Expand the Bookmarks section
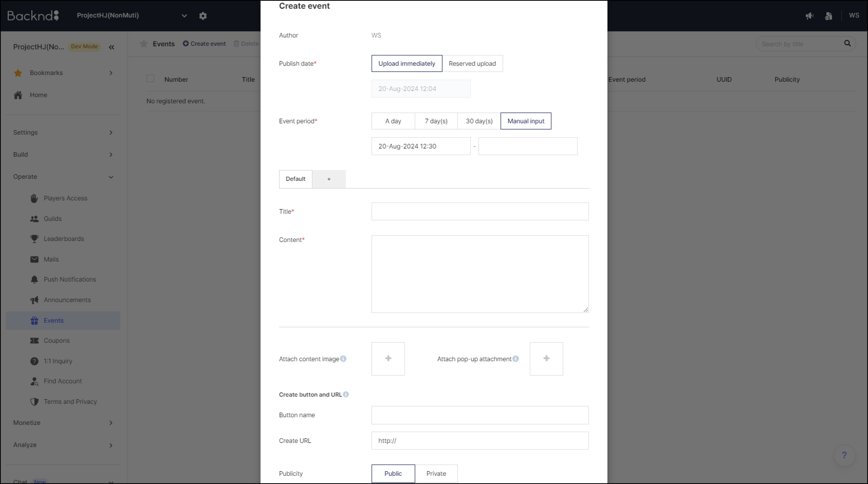Viewport: 868px width, 484px height. 111,73
